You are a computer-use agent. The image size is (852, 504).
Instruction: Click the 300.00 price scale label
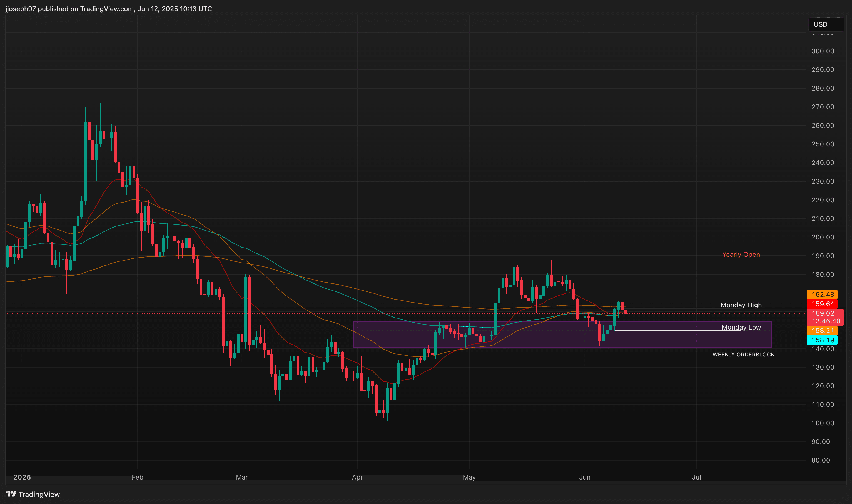click(823, 51)
